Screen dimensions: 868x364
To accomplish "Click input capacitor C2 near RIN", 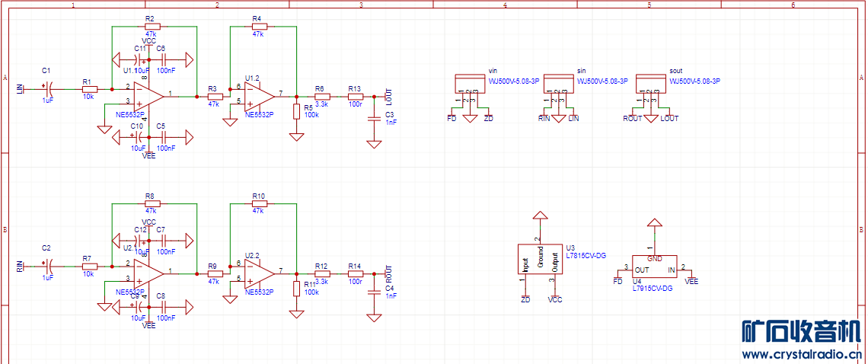I will pos(48,267).
